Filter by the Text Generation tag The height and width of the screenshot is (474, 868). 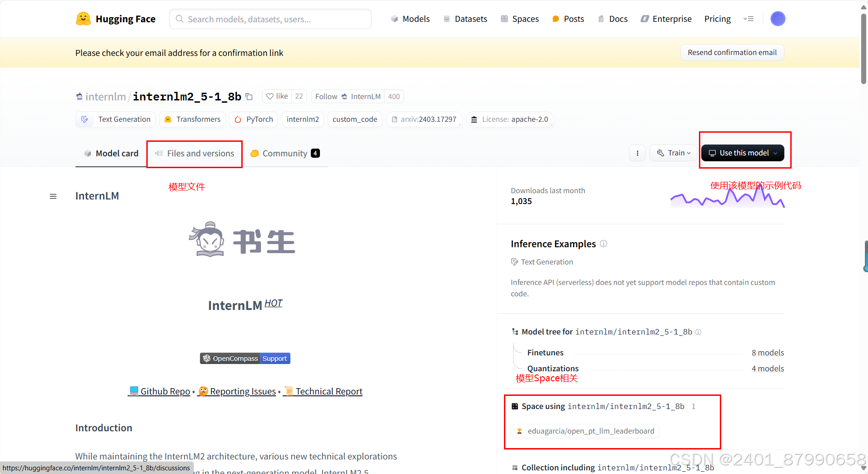click(x=115, y=119)
